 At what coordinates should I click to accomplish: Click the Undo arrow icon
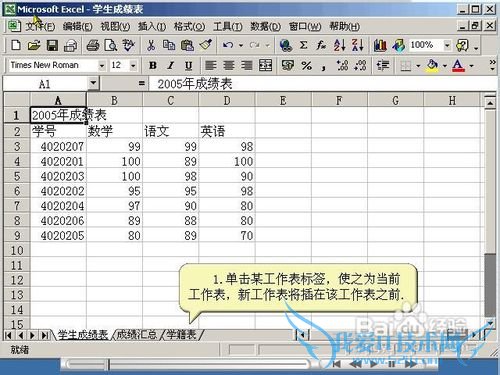coord(228,45)
